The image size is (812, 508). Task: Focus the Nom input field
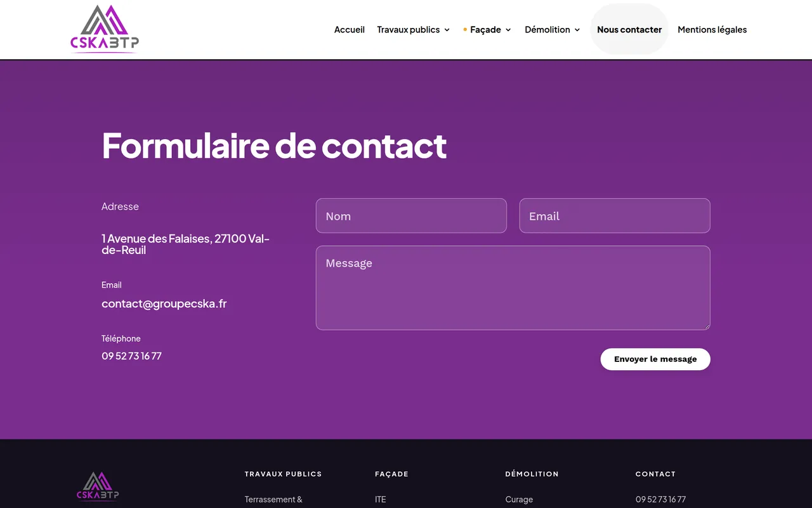pyautogui.click(x=411, y=216)
